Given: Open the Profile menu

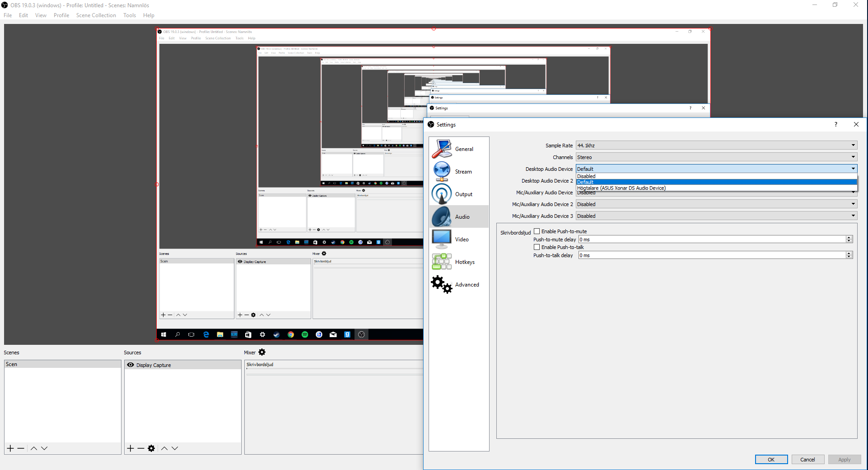Looking at the screenshot, I should tap(61, 15).
